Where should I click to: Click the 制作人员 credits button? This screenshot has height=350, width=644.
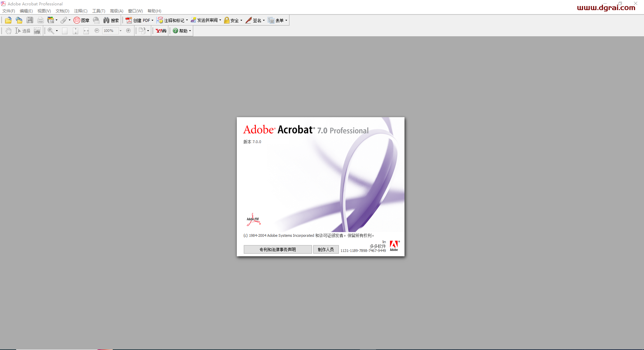[326, 250]
